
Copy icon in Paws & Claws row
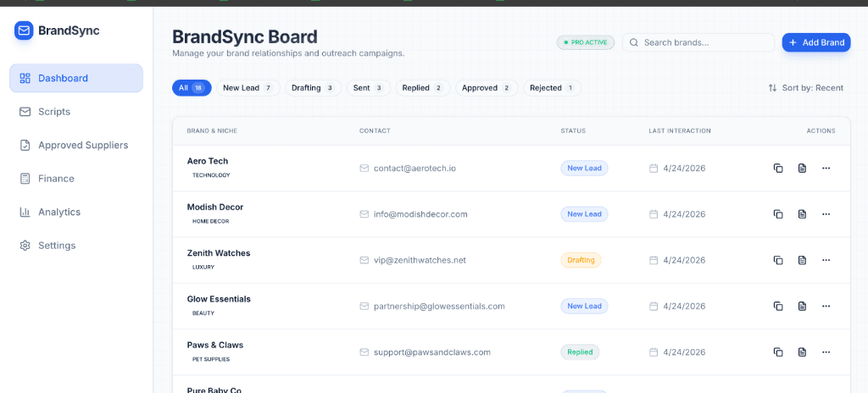tap(778, 352)
